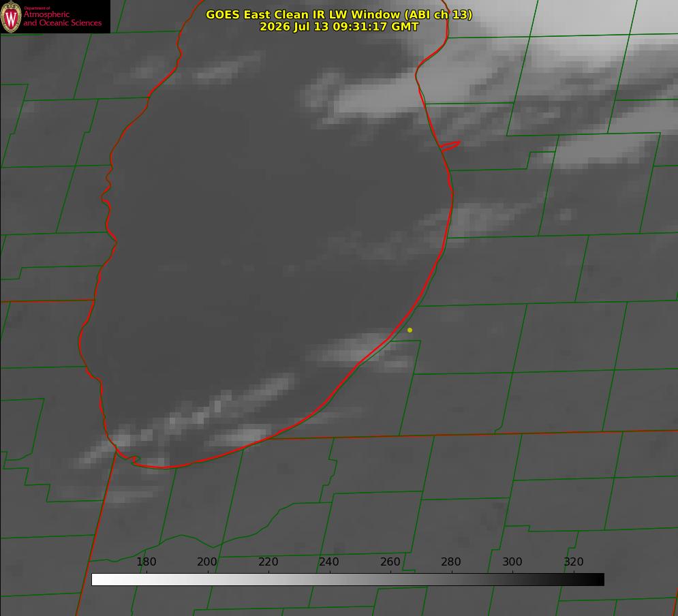Viewport: 678px width, 616px height.
Task: Click the colorbar label '260'
Action: 390,562
